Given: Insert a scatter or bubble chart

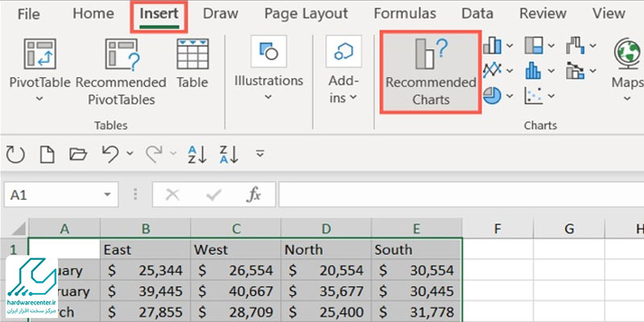Looking at the screenshot, I should (534, 96).
